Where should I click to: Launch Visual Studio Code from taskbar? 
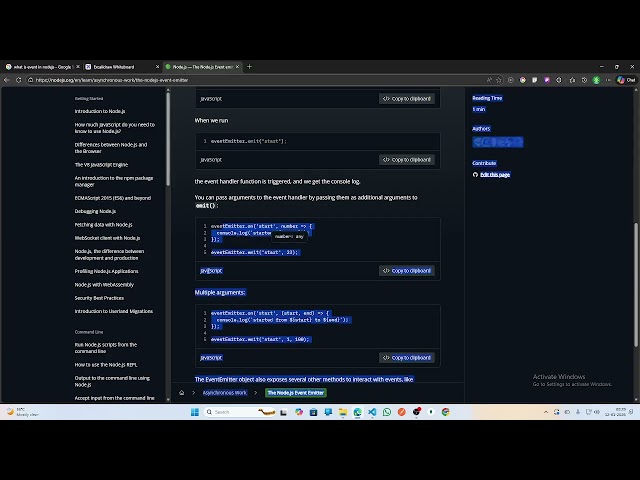tap(372, 412)
